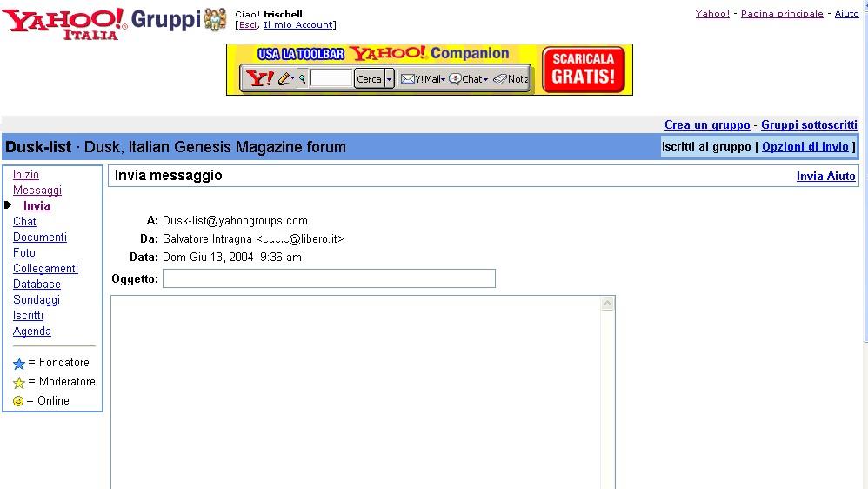
Task: Click the Notiz icon in Companion banner
Action: [500, 79]
